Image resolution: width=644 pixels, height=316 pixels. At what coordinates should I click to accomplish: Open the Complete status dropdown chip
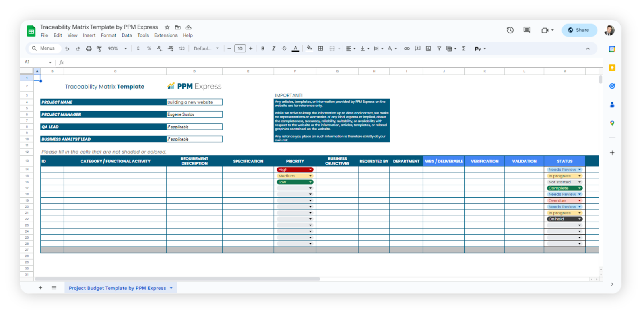pos(564,188)
